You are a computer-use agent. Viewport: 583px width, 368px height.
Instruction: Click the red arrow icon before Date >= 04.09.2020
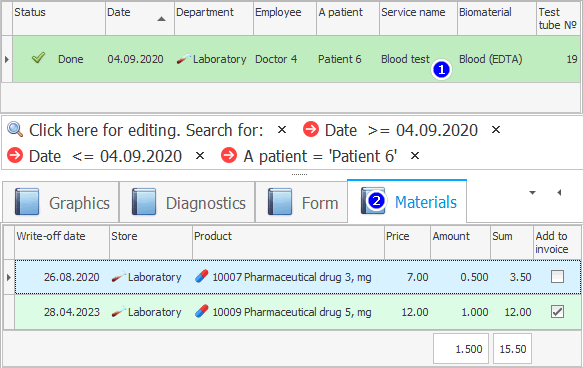[x=310, y=129]
